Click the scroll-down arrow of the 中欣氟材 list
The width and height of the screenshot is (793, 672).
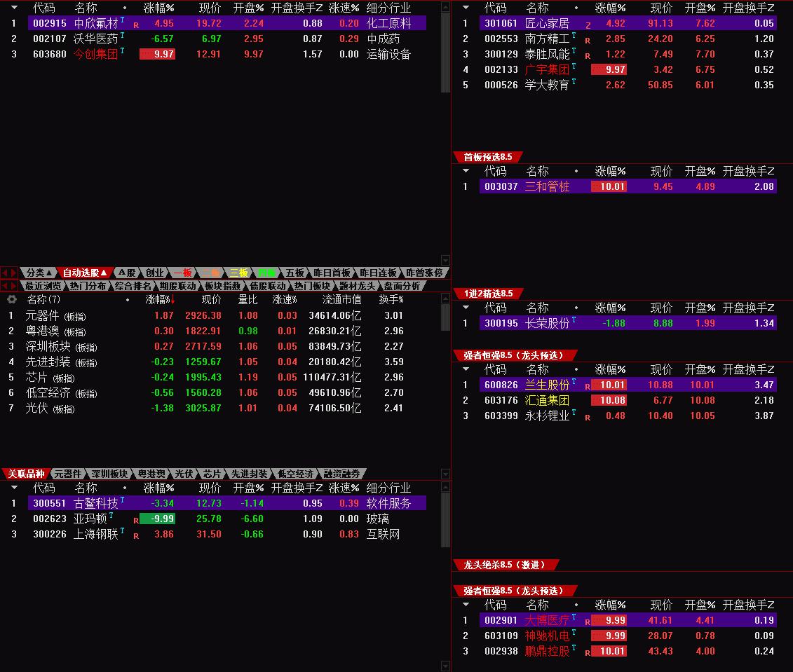click(x=445, y=260)
